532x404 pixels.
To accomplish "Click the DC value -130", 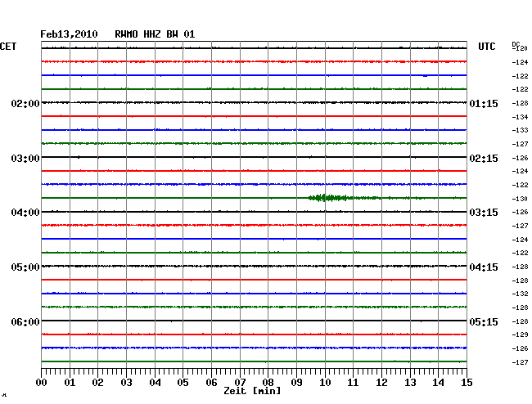I will [520, 199].
